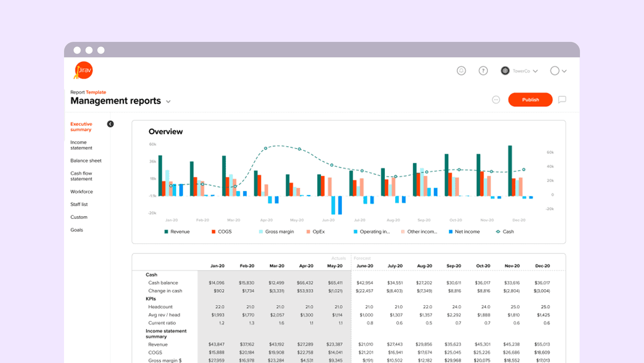This screenshot has width=644, height=363.
Task: Click the user profile circle icon
Action: point(555,71)
